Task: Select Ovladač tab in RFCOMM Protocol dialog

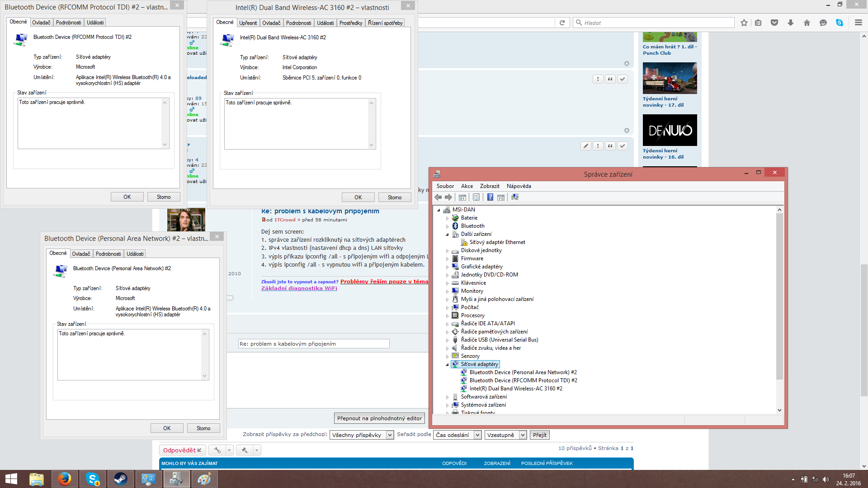Action: tap(41, 23)
